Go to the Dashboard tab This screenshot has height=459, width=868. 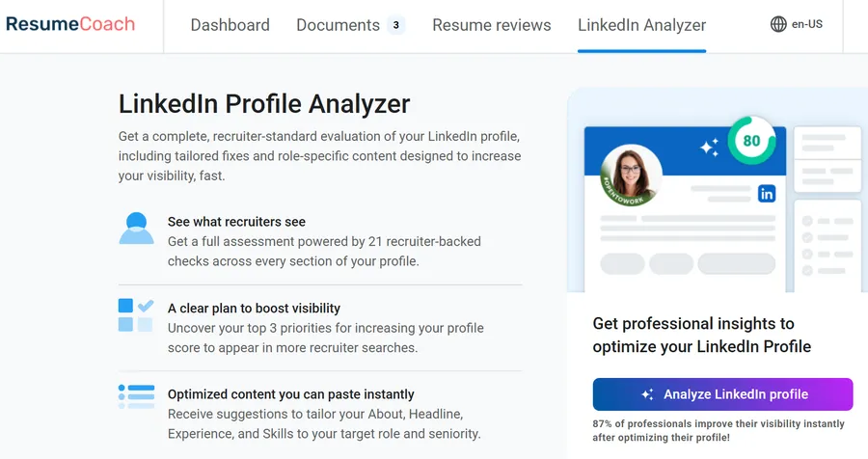click(231, 25)
